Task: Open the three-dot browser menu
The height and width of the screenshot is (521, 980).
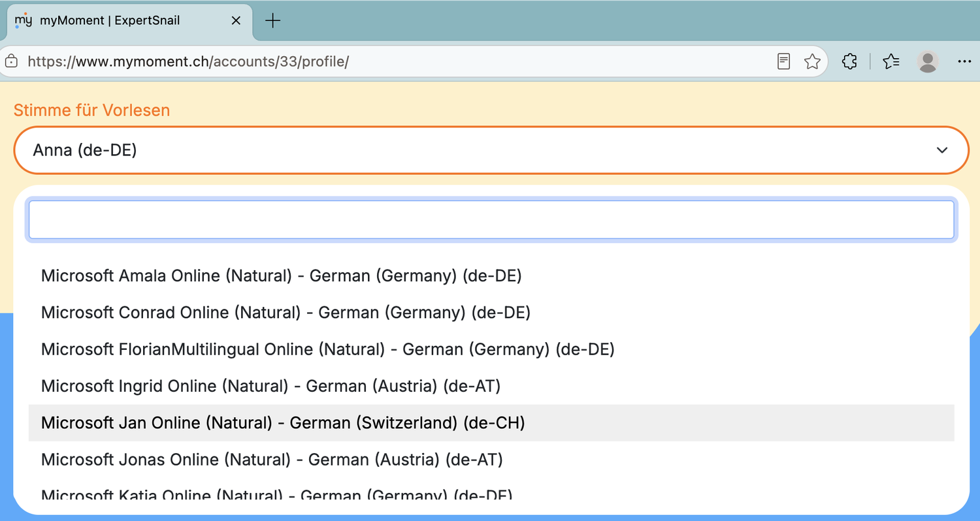Action: coord(964,61)
